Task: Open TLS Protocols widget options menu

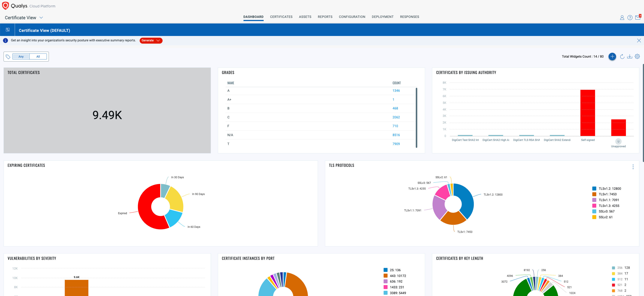Action: [x=633, y=167]
